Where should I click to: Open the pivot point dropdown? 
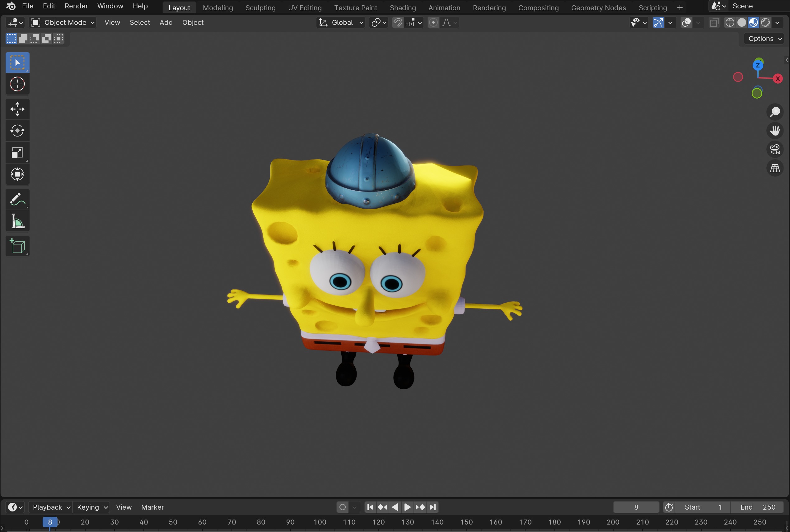tap(379, 22)
